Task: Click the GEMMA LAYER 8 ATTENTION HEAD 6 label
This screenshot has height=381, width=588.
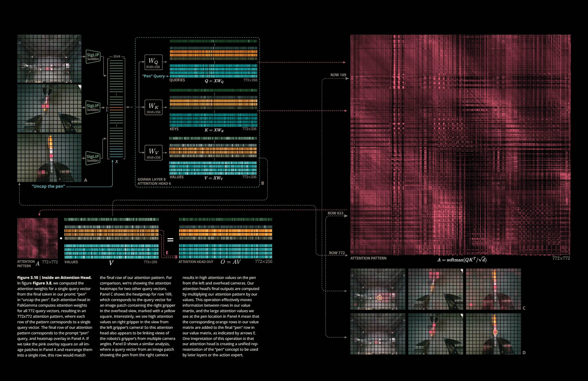Action: coord(154,181)
